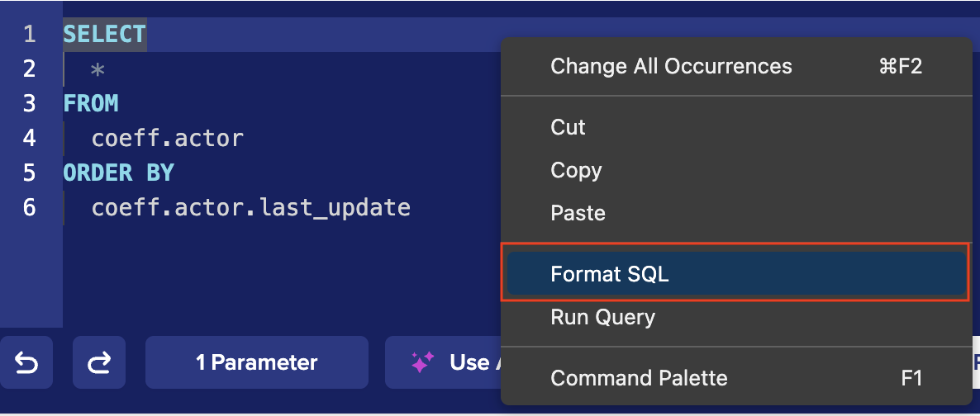Choose Format SQL from context menu

coord(610,274)
